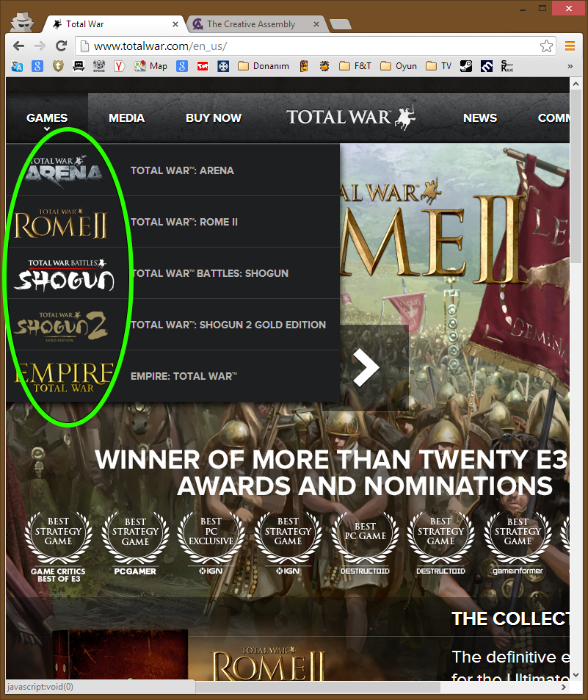
Task: Click the Rome II collector's edition logo
Action: coord(269,664)
